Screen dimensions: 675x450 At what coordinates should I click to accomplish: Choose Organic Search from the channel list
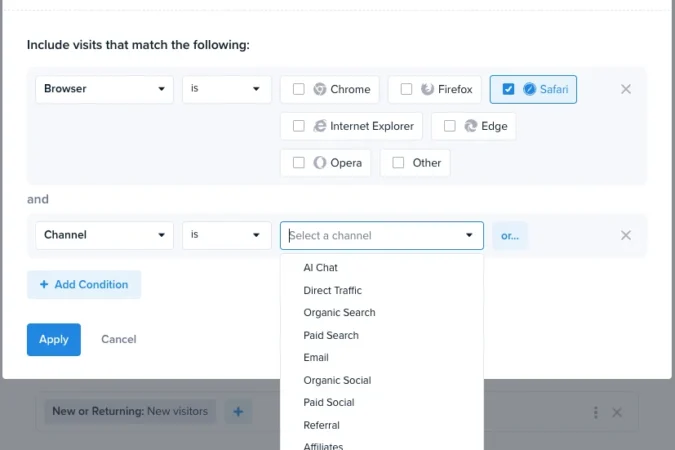339,313
